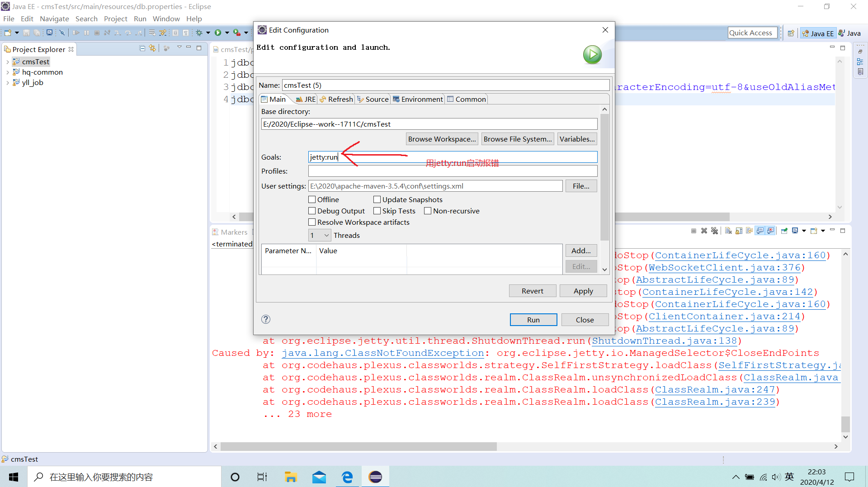
Task: Click the green Run icon in toolbar
Action: (218, 33)
